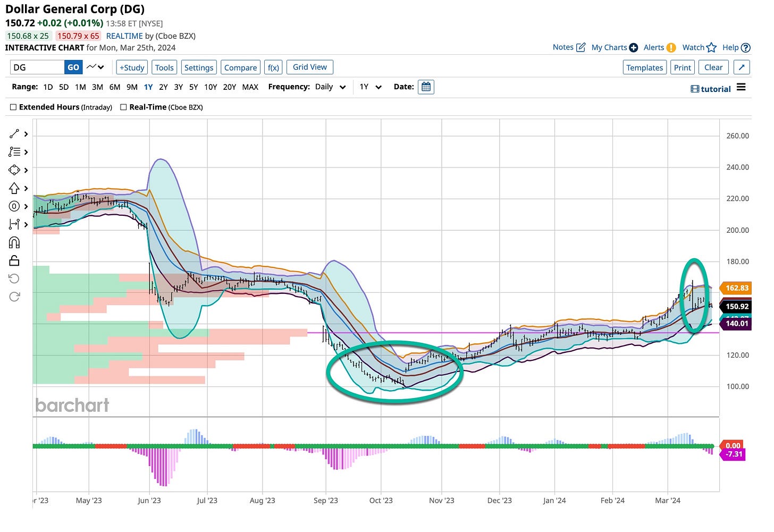Image resolution: width=774 pixels, height=532 pixels.
Task: Click the orange 162.83 price label
Action: tap(735, 288)
